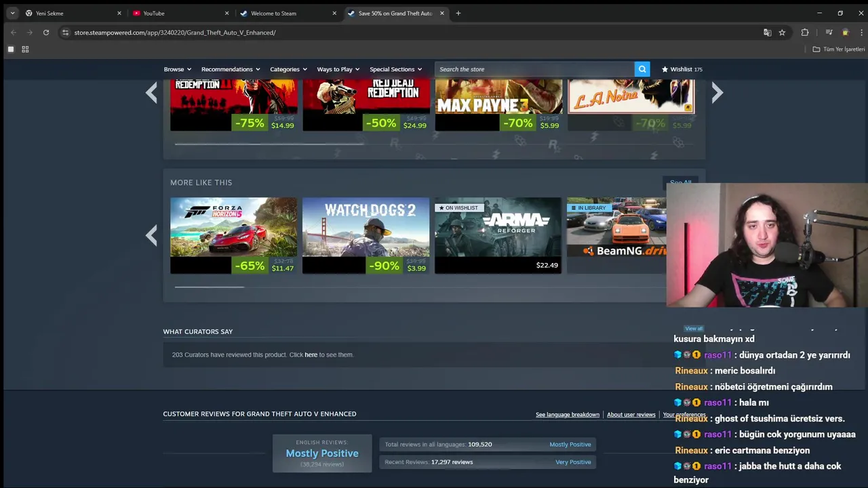Open the media controls icon
868x488 pixels.
[x=829, y=33]
